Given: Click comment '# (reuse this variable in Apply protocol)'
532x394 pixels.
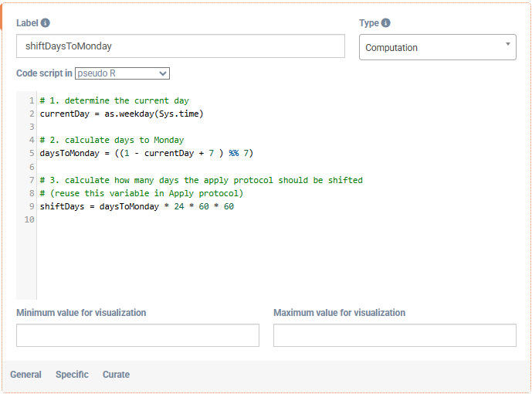Looking at the screenshot, I should pos(141,193).
